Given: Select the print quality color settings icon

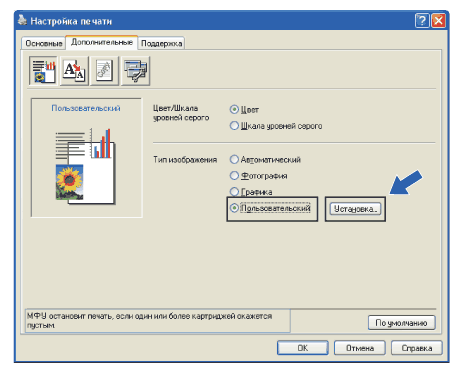Looking at the screenshot, I should click(x=43, y=71).
